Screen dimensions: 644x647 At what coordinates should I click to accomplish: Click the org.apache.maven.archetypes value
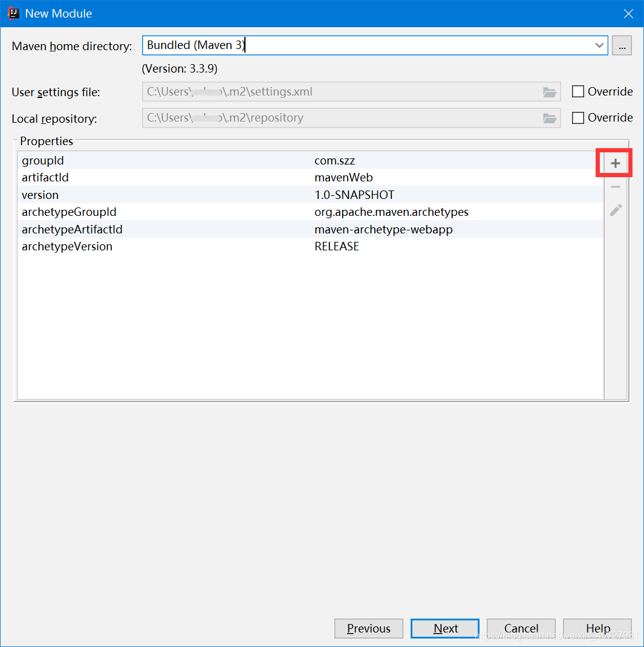(x=391, y=212)
